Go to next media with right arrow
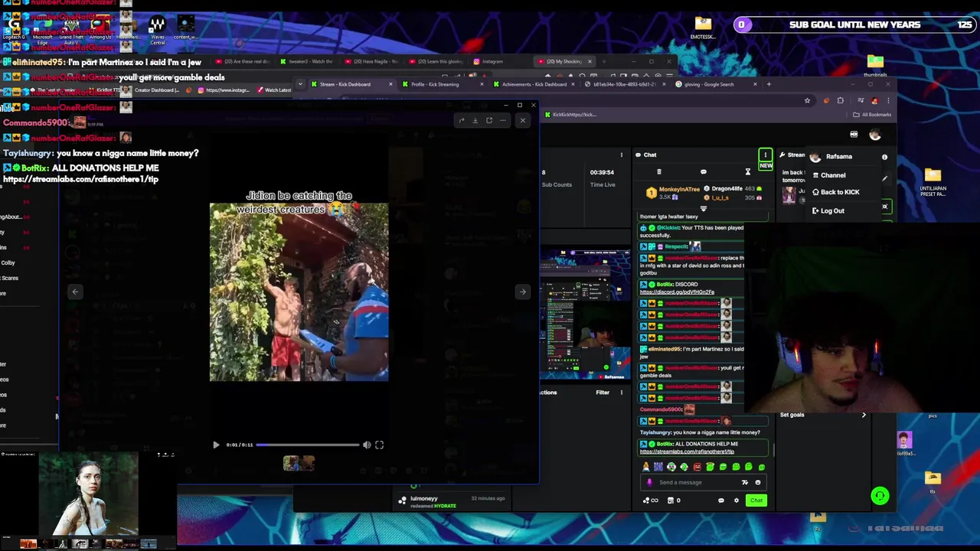The height and width of the screenshot is (551, 980). pos(522,292)
